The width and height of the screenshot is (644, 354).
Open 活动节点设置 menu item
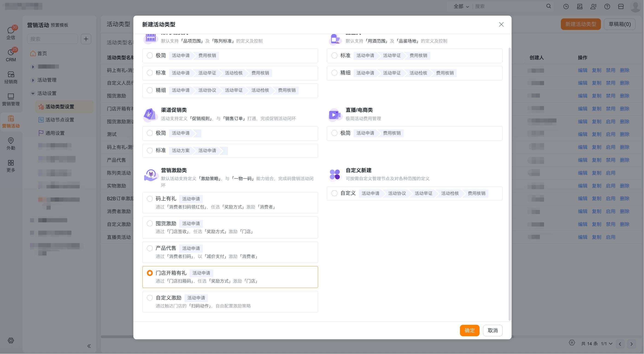[59, 120]
